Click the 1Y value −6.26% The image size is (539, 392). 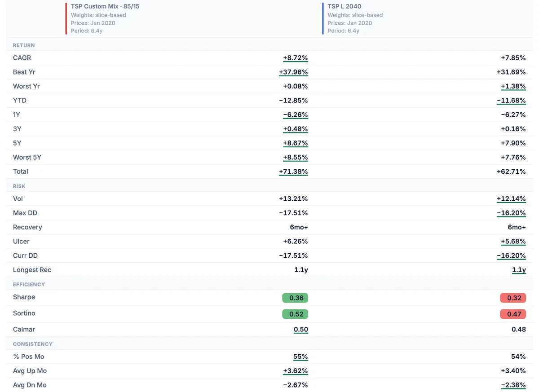point(296,115)
